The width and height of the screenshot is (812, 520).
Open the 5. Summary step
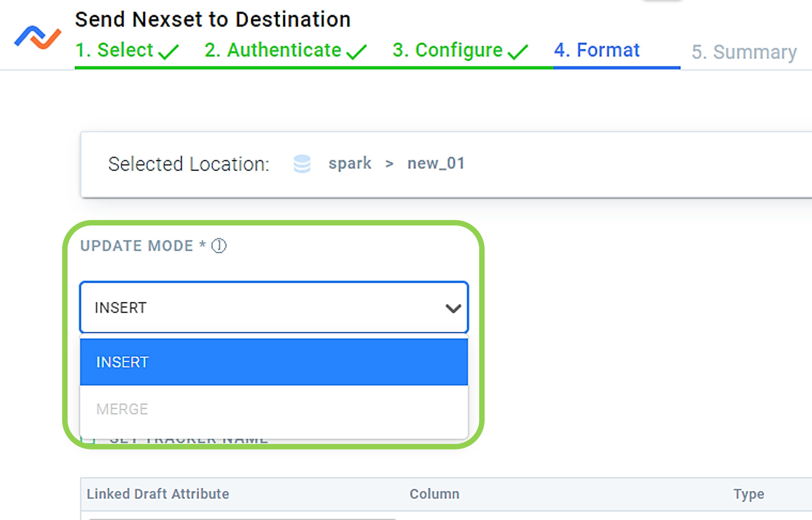pos(744,52)
